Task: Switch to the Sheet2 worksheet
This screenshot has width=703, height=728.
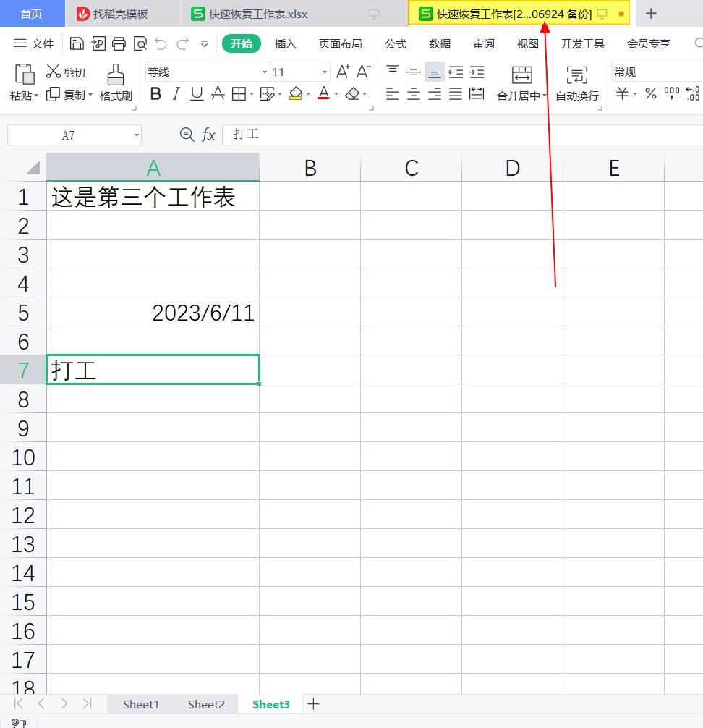Action: click(x=205, y=704)
